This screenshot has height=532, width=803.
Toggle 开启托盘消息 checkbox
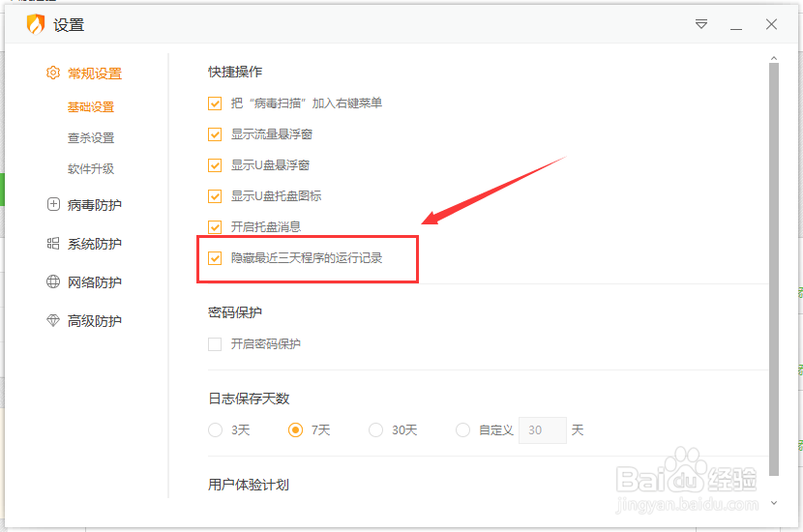215,227
